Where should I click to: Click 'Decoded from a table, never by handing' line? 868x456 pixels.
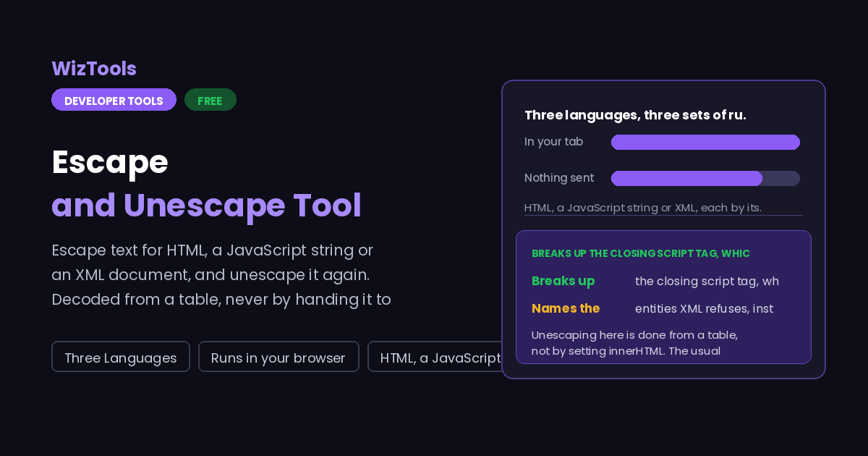(221, 300)
